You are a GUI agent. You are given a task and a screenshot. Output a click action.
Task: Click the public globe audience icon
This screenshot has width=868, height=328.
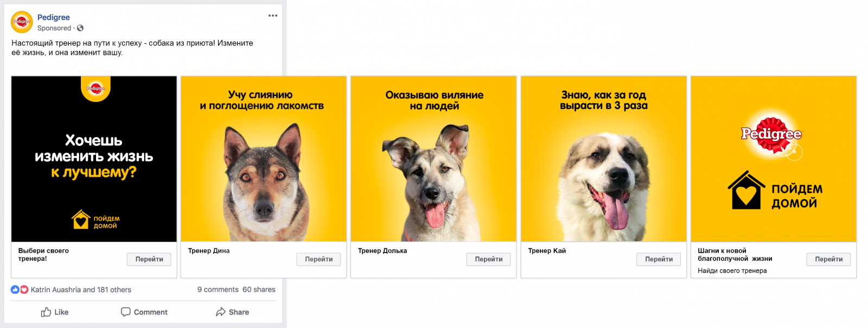[80, 28]
